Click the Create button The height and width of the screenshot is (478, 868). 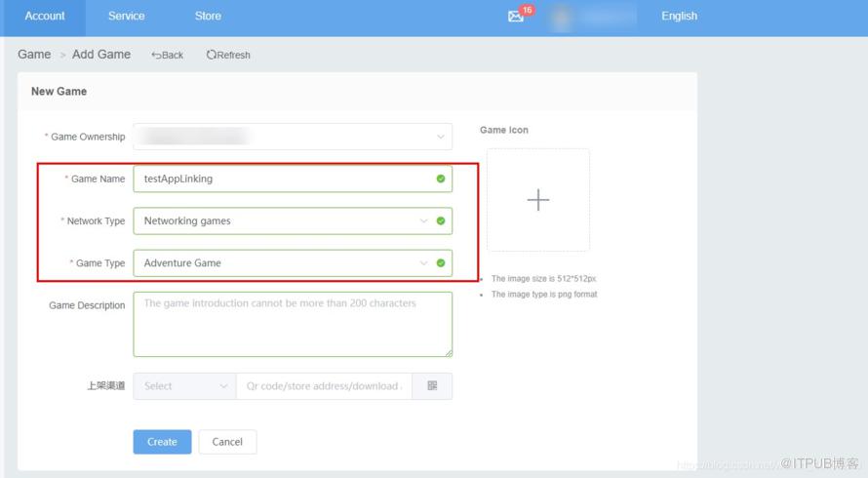pyautogui.click(x=162, y=442)
